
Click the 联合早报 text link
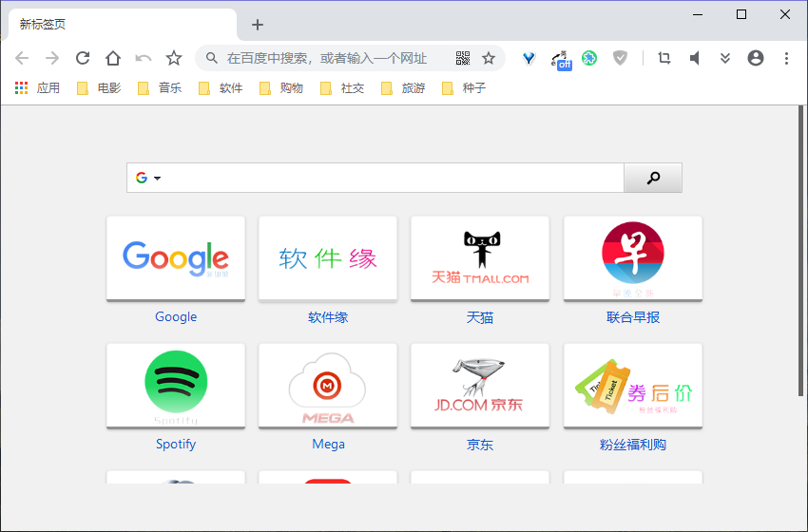633,317
